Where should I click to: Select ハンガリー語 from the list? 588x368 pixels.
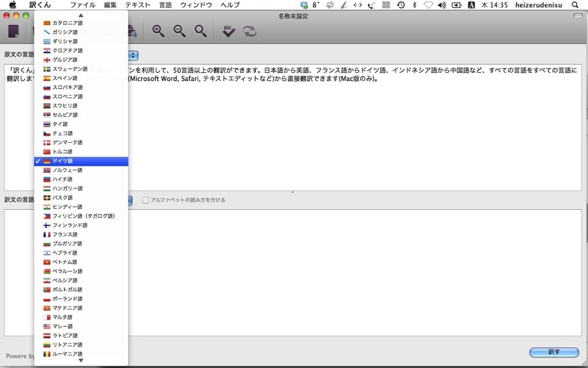tap(81, 188)
